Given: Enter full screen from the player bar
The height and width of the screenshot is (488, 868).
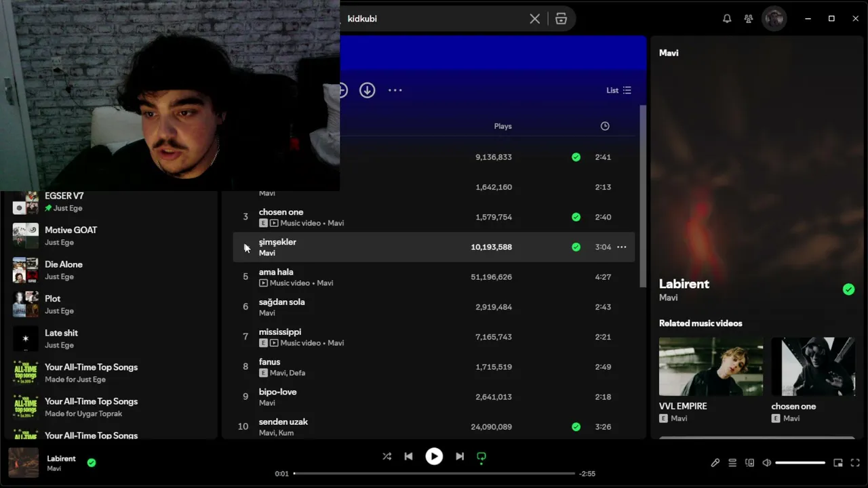Looking at the screenshot, I should (x=855, y=463).
